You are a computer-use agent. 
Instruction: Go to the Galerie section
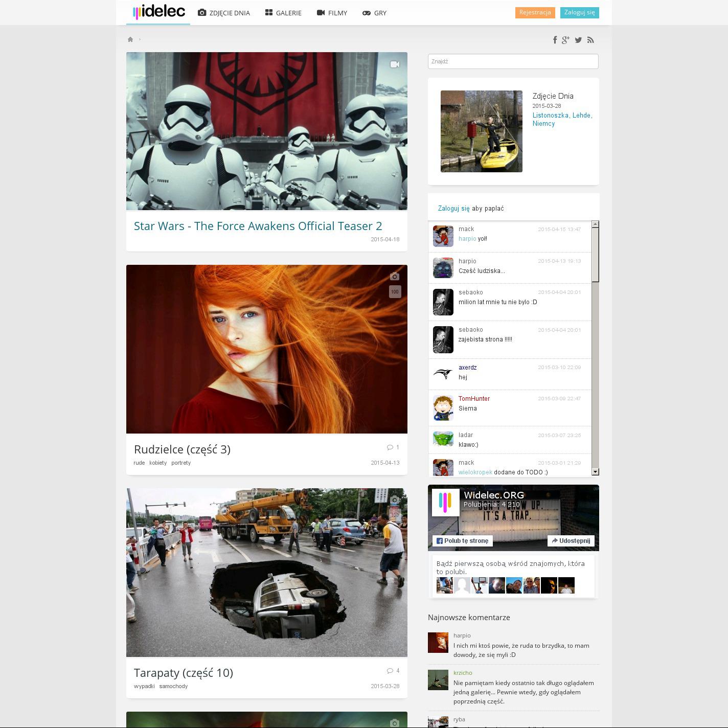point(283,13)
